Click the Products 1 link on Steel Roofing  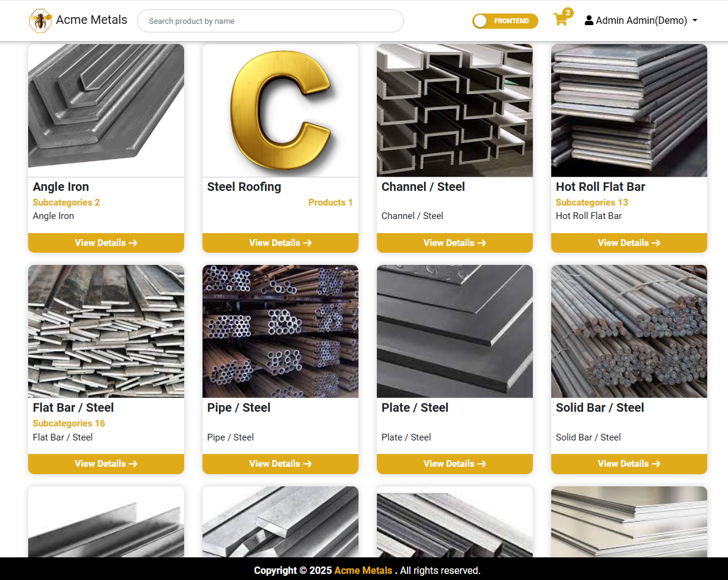coord(330,203)
